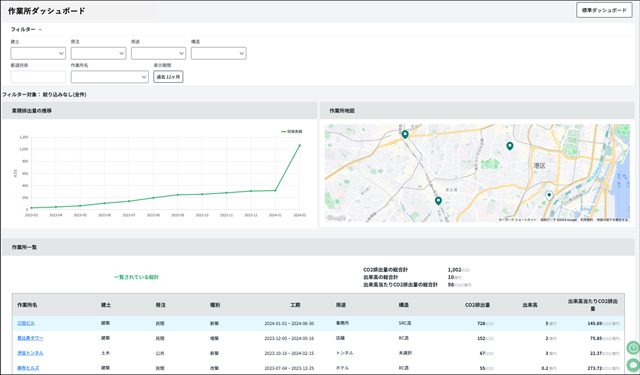Click period 2023-07-04 ~ 2023-12-25 cell
This screenshot has height=375, width=640.
[289, 368]
